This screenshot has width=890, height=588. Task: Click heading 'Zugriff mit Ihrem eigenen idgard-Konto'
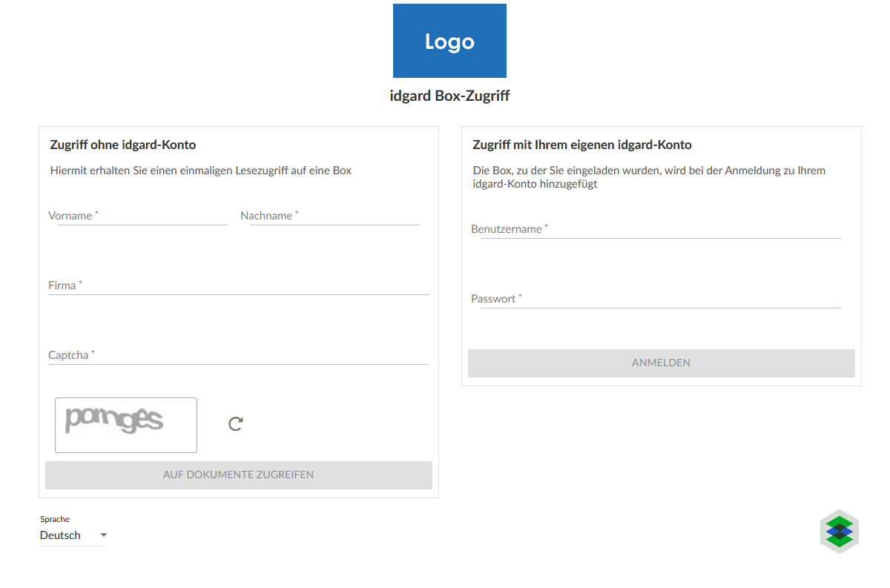click(582, 145)
